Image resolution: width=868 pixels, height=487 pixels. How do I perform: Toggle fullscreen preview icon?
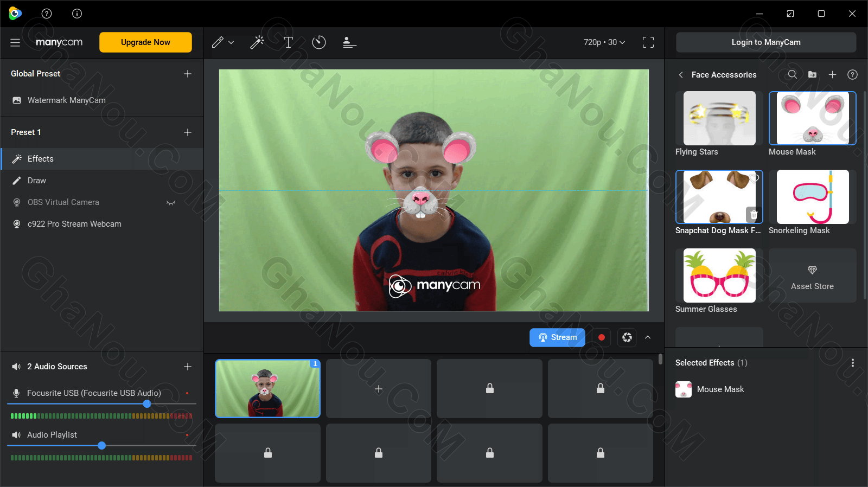648,42
